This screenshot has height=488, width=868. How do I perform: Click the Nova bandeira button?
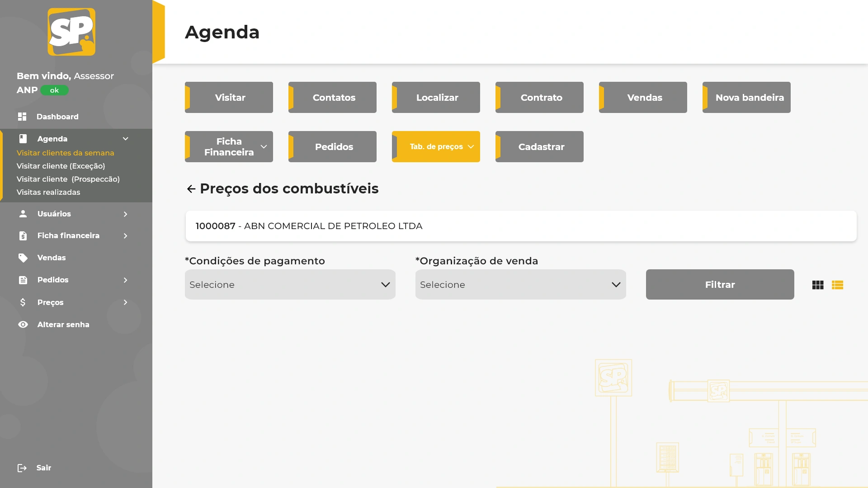(x=746, y=98)
